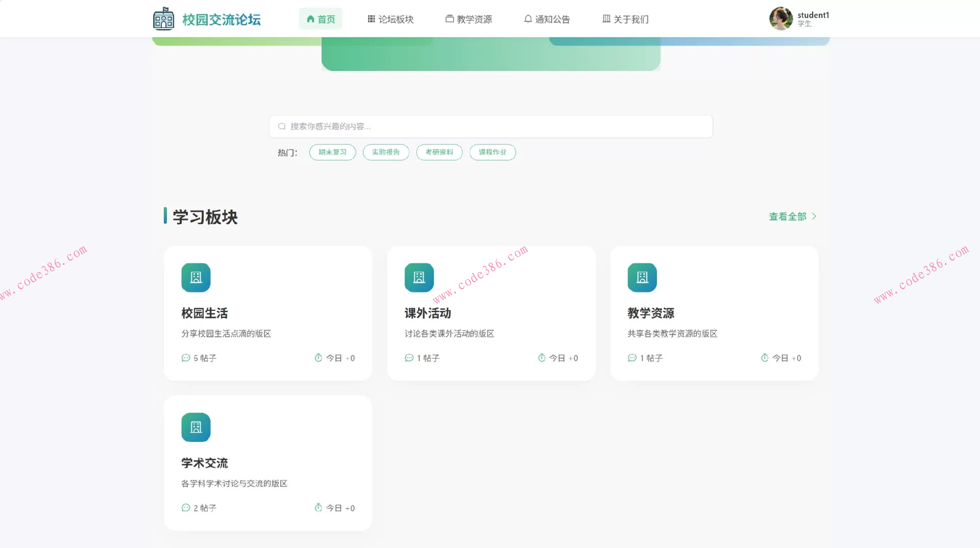Click the campus forum logo icon

(163, 18)
